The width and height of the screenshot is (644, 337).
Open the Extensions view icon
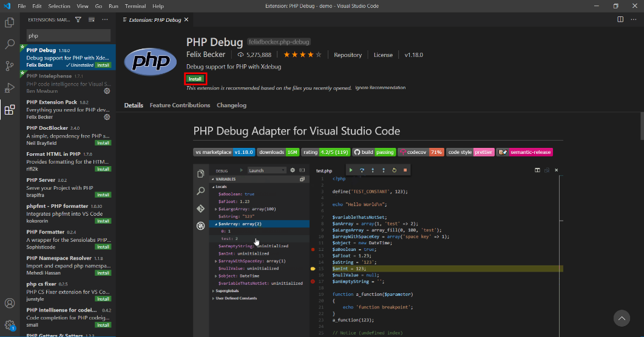10,110
